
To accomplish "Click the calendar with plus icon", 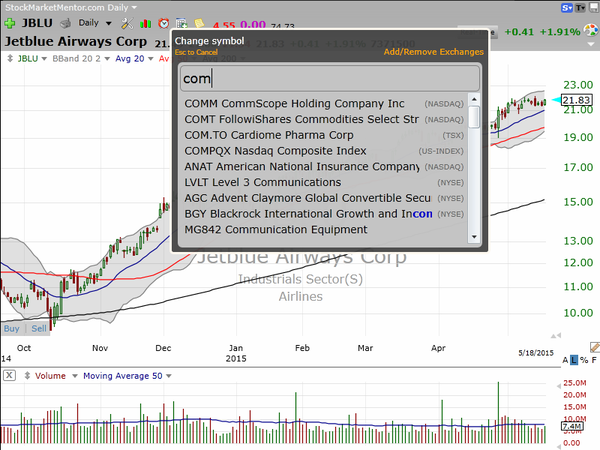I will (x=181, y=24).
